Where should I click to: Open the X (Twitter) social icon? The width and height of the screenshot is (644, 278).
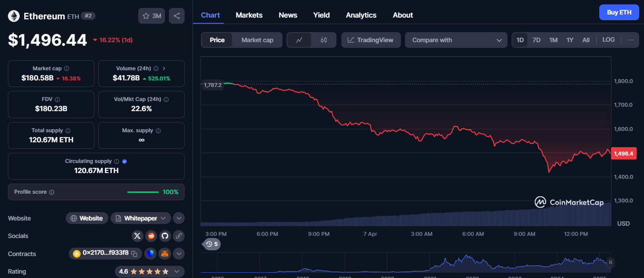tap(137, 236)
